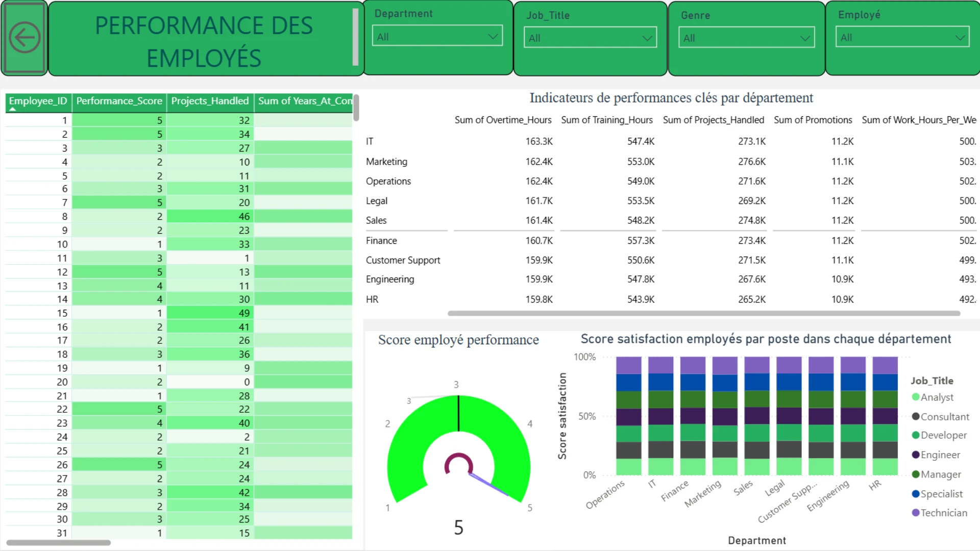Click the Score satisfaction employés chart title
The height and width of the screenshot is (551, 980).
click(x=766, y=339)
